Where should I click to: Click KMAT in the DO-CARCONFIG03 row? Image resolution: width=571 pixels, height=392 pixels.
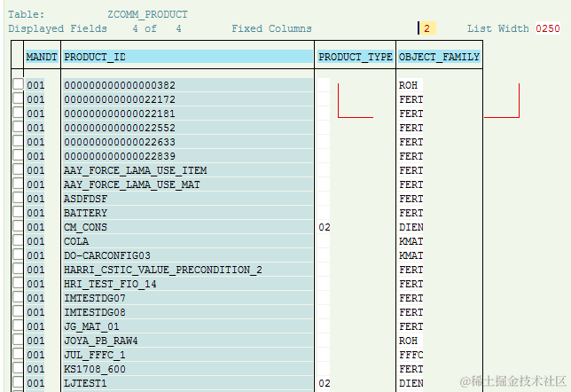click(411, 255)
